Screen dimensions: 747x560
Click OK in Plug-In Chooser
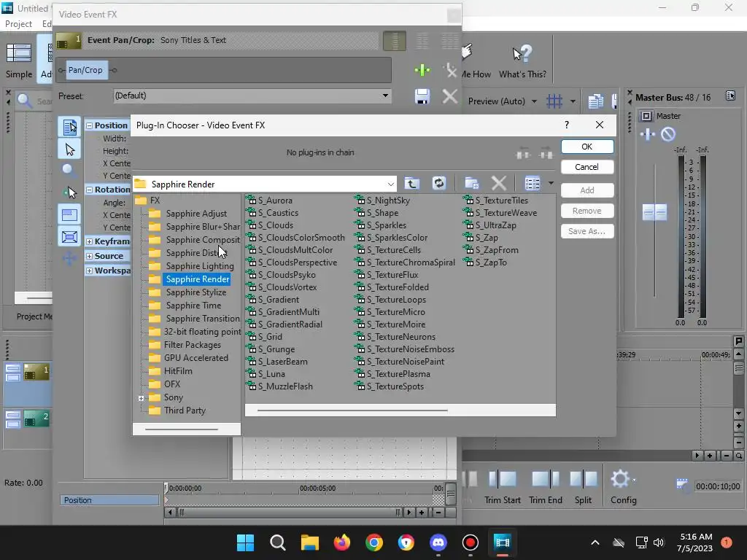coord(587,147)
